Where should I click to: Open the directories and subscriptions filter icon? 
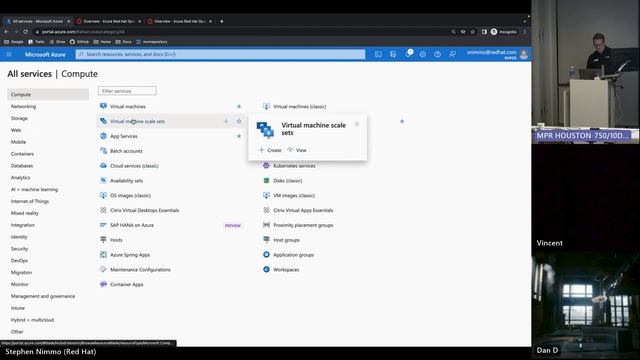pyautogui.click(x=393, y=54)
